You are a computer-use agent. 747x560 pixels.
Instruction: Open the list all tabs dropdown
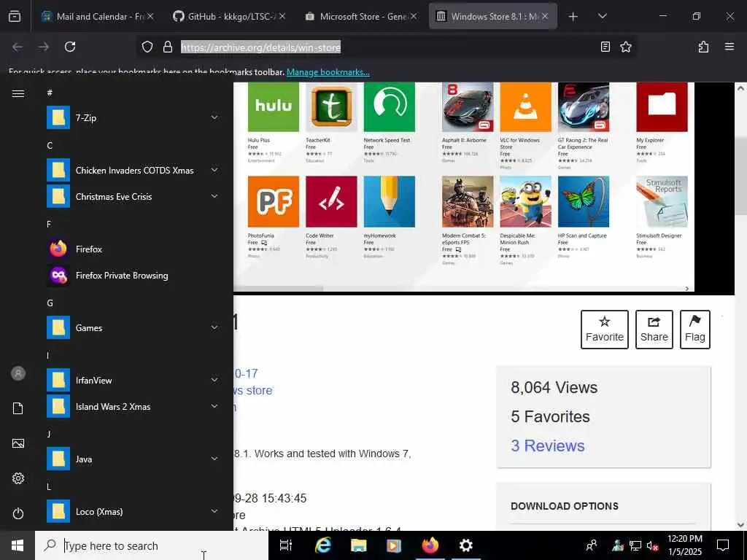click(602, 16)
